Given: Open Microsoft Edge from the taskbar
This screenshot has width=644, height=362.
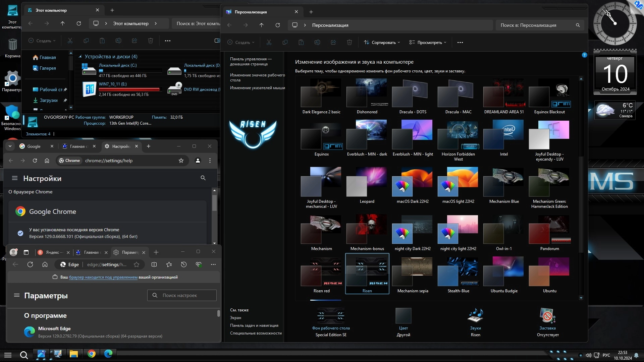Looking at the screenshot, I should point(108,354).
